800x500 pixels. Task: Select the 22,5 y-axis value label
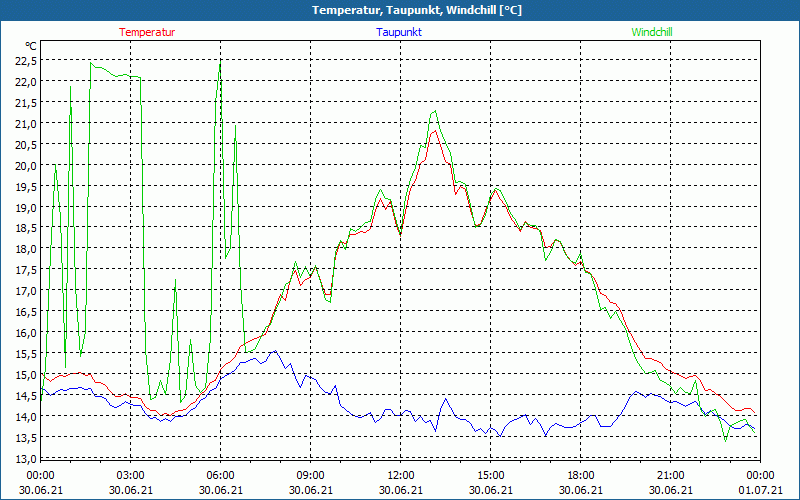26,60
